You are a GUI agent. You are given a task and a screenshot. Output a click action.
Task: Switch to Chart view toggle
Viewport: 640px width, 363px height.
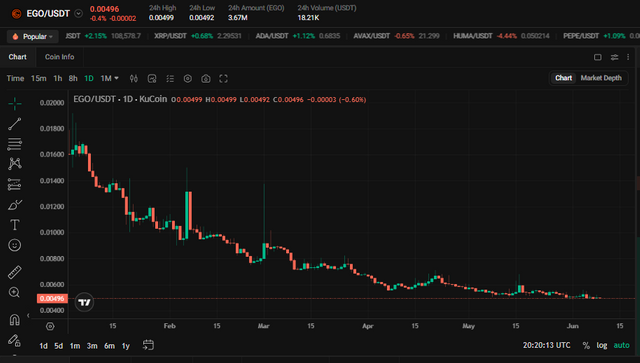pyautogui.click(x=563, y=78)
